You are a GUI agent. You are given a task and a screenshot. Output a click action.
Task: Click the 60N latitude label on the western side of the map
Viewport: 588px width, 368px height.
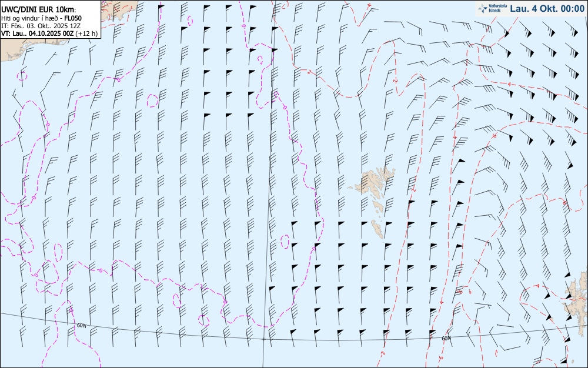tap(81, 325)
